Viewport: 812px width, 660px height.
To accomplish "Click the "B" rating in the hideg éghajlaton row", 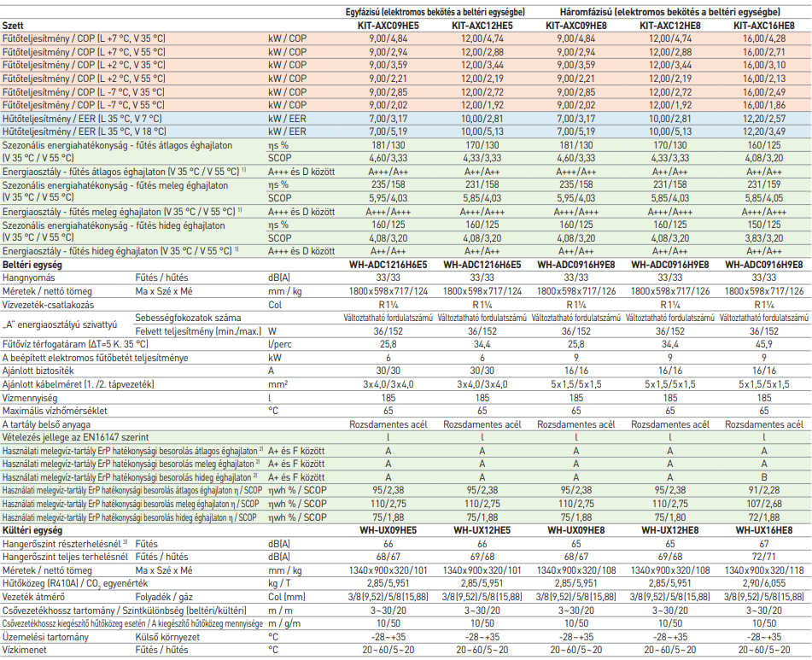I will coord(764,477).
